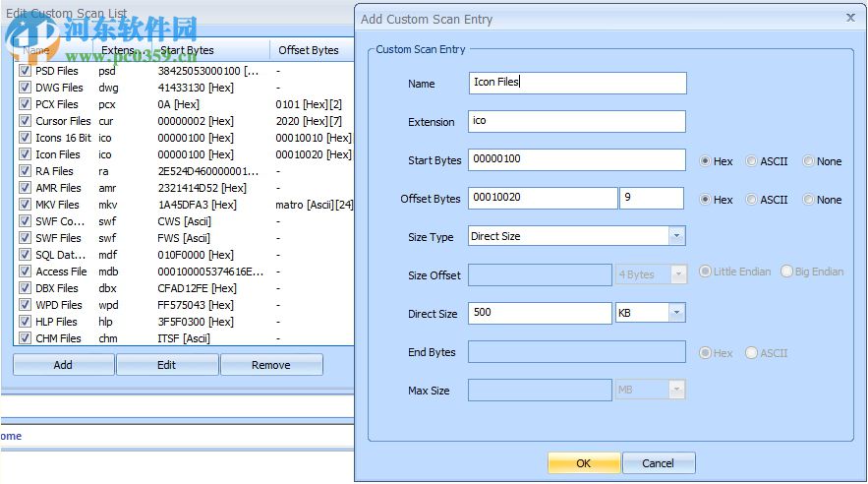The image size is (868, 484).
Task: Select the Icon Files ico row
Action: [x=183, y=153]
